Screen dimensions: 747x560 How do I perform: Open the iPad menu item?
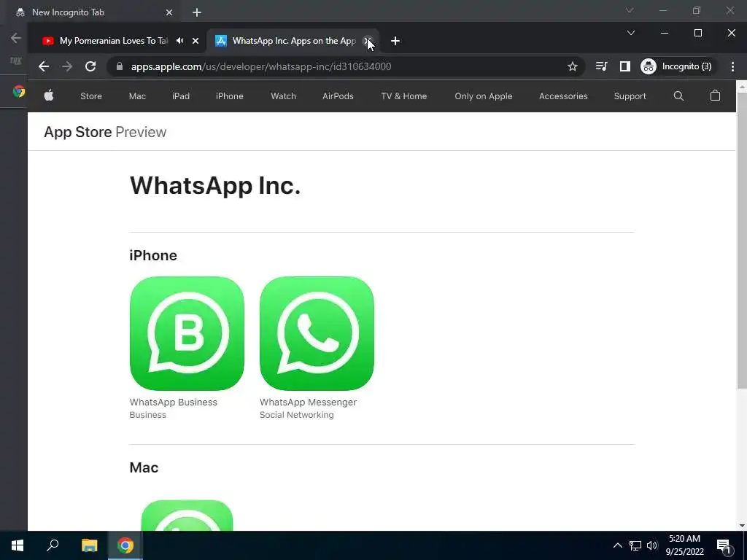pos(181,96)
